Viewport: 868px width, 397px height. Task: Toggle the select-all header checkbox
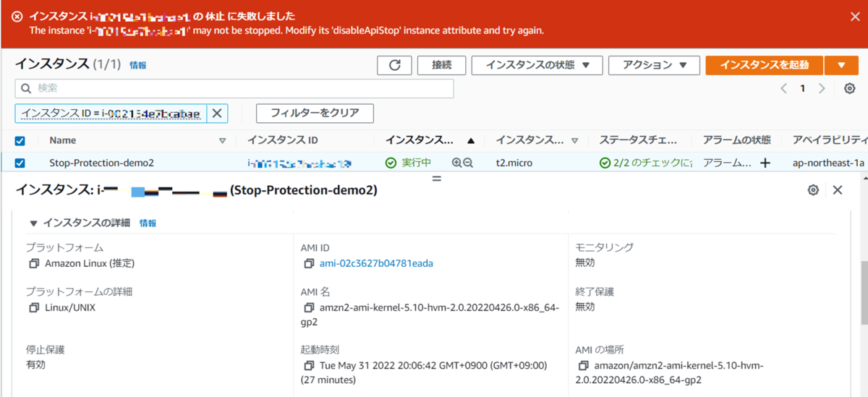(20, 141)
